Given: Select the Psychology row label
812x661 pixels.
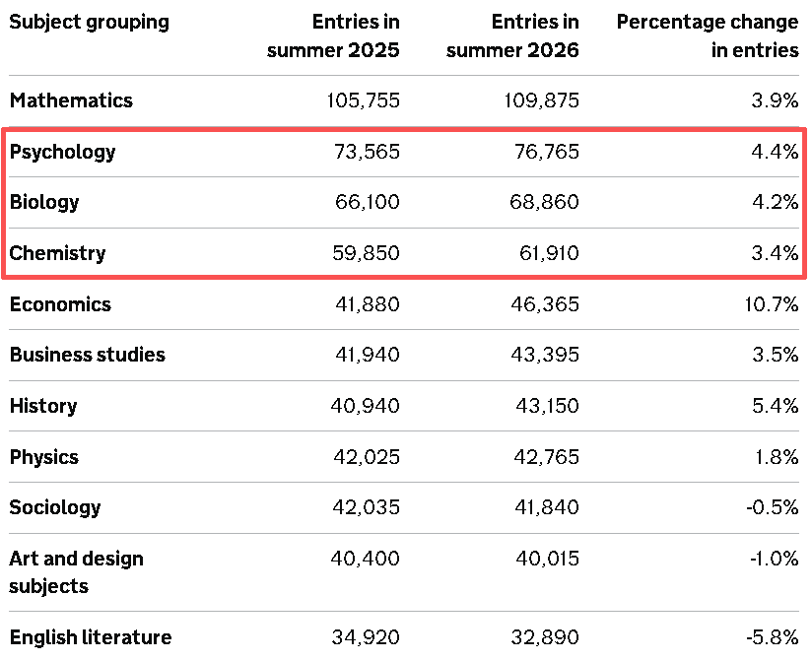Looking at the screenshot, I should point(62,153).
